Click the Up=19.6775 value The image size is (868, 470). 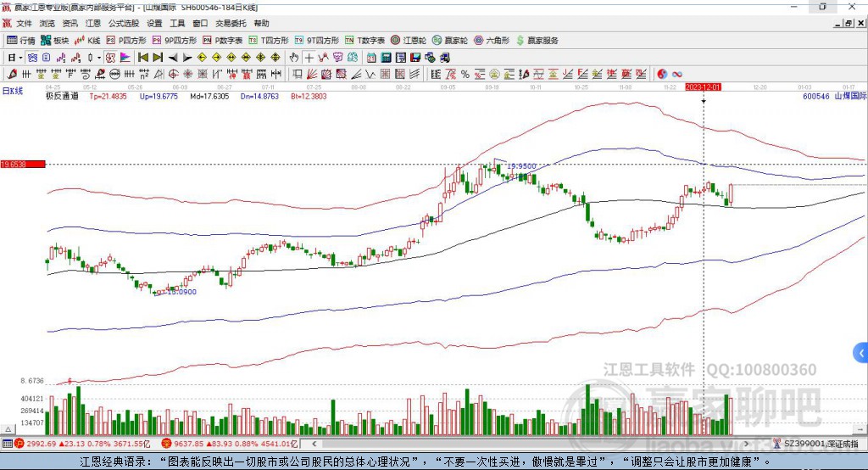[159, 96]
